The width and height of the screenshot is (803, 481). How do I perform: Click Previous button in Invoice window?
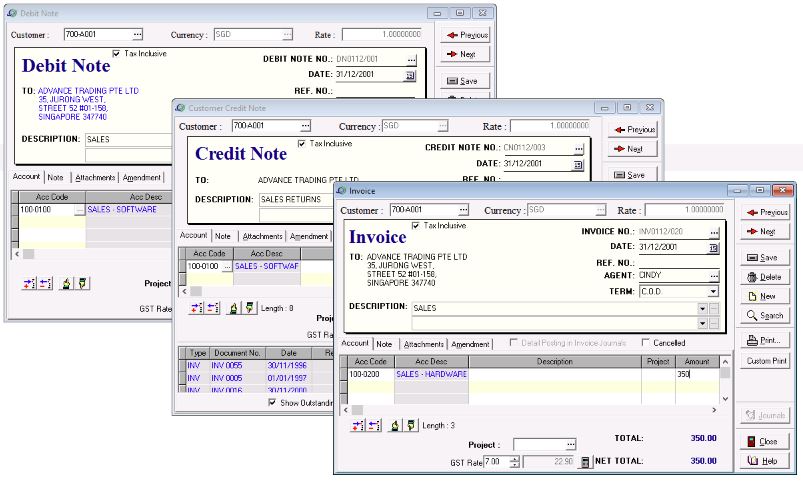[x=767, y=212]
